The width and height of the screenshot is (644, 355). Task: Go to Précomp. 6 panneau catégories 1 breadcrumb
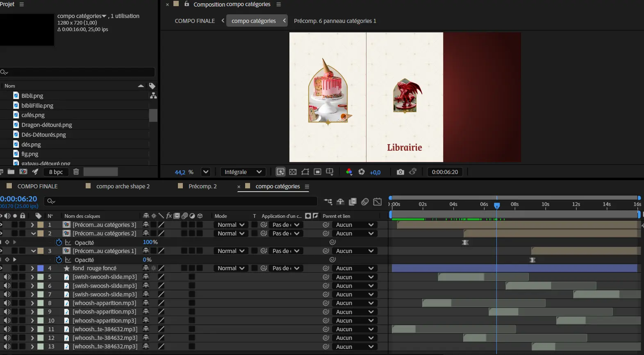tap(335, 21)
